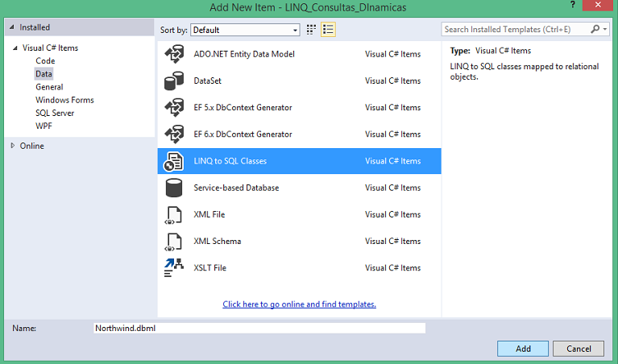618x364 pixels.
Task: Click Visual C# Items tree label
Action: click(x=50, y=48)
